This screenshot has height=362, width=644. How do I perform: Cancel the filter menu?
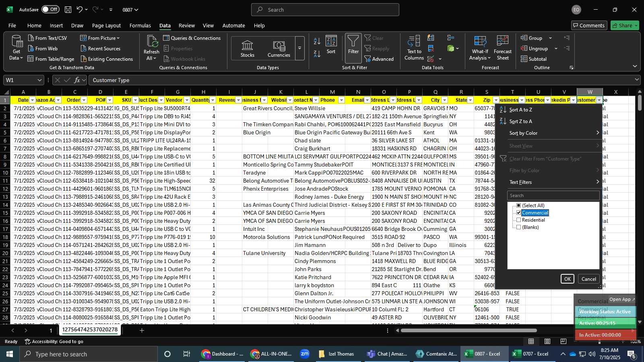[x=588, y=279]
